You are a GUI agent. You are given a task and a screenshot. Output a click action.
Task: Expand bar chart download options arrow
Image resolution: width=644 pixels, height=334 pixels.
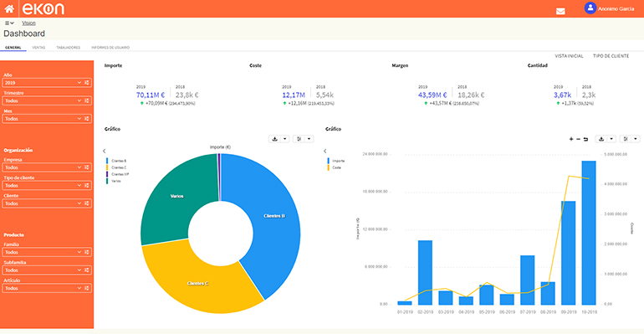(611, 139)
